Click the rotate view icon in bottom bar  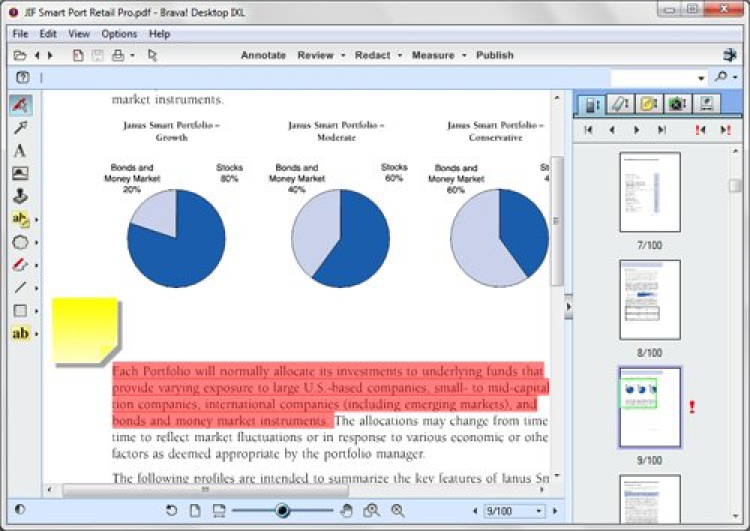171,510
